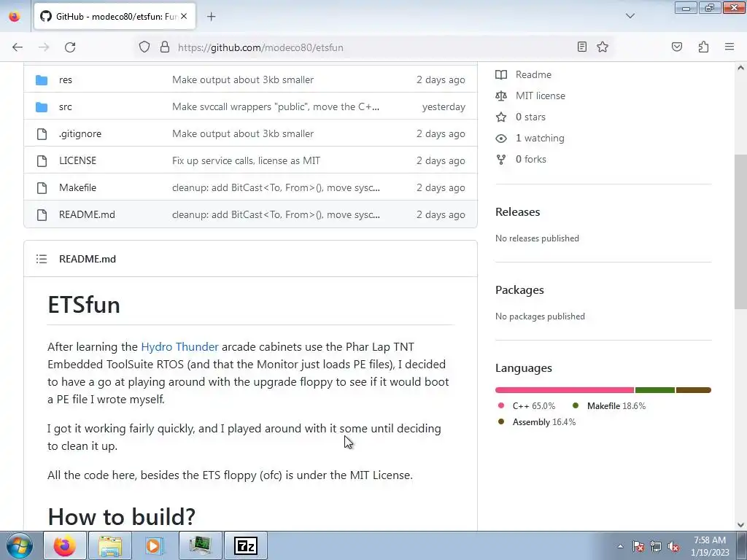Click the src folder icon
747x560 pixels.
click(42, 107)
